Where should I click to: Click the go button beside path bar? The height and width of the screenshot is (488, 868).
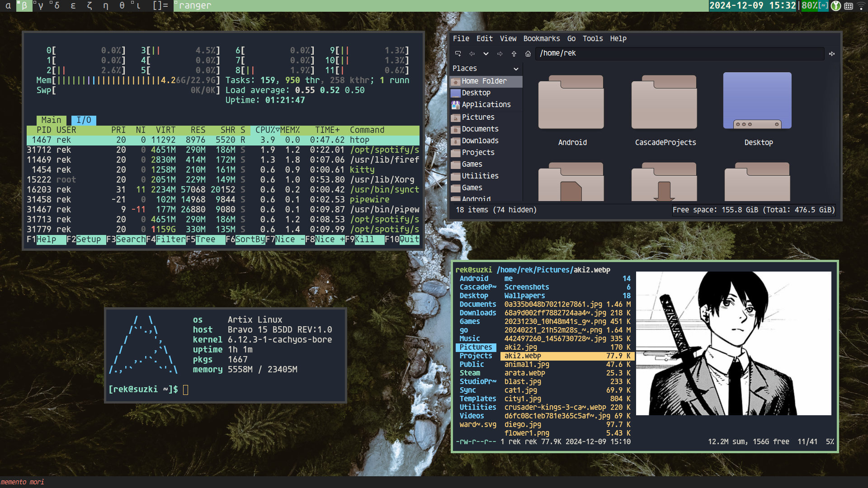tap(832, 54)
